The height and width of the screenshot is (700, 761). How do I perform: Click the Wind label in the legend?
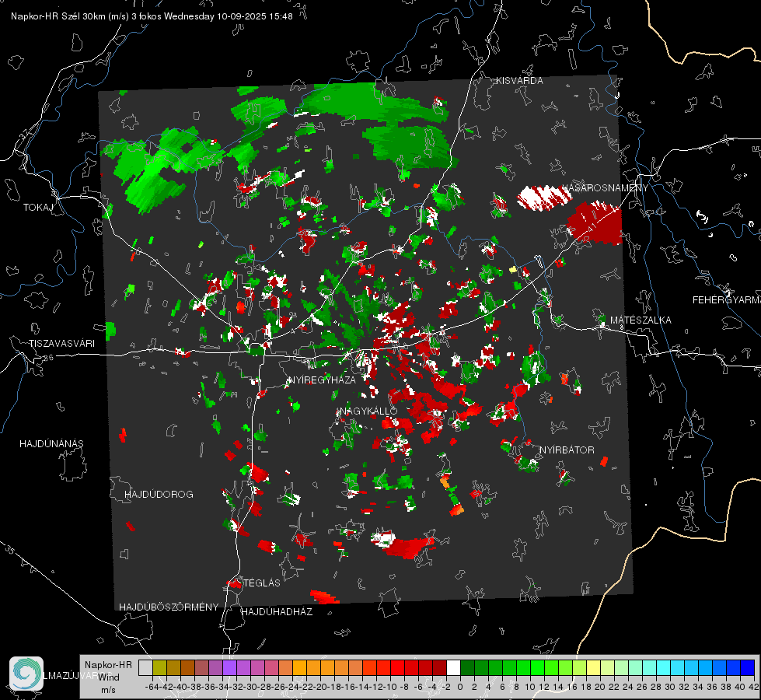tap(109, 677)
